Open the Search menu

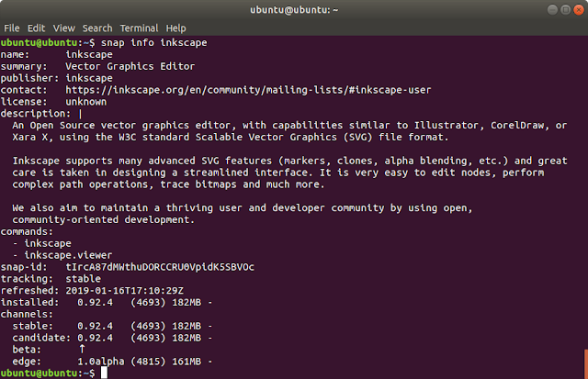[x=97, y=28]
